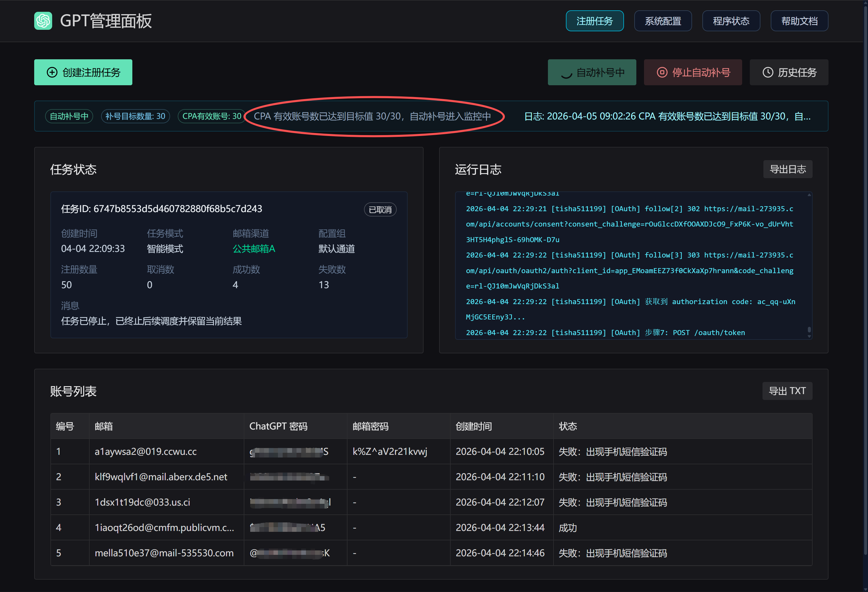The width and height of the screenshot is (868, 592).
Task: Click email a1aywsa2@019.ccwu.cc
Action: pos(146,452)
